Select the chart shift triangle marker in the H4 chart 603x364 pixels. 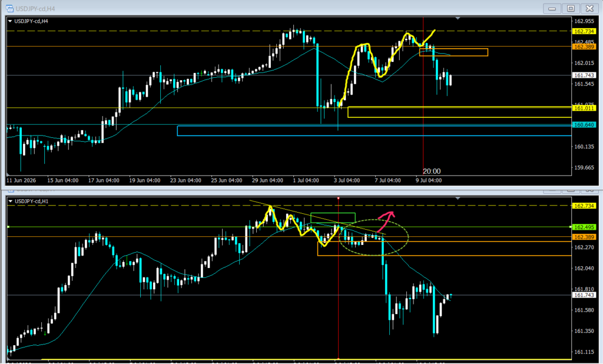458,18
